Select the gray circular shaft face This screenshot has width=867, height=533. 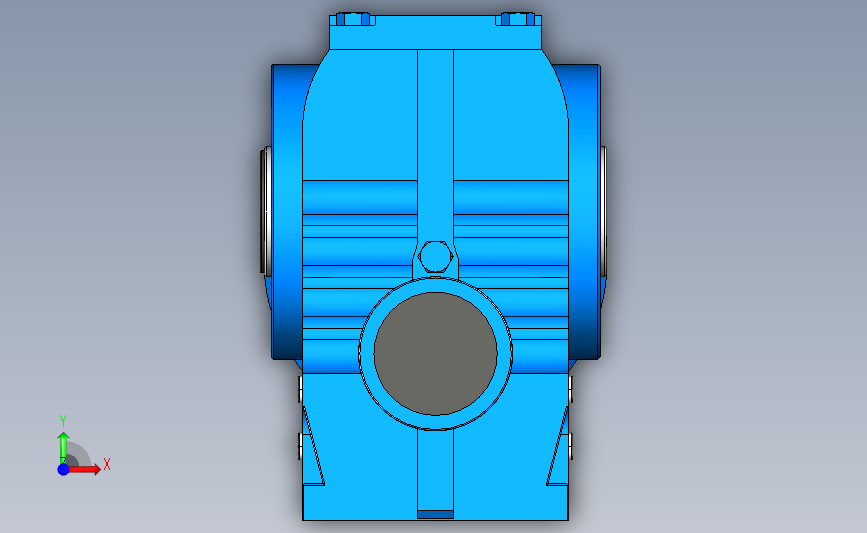(435, 353)
